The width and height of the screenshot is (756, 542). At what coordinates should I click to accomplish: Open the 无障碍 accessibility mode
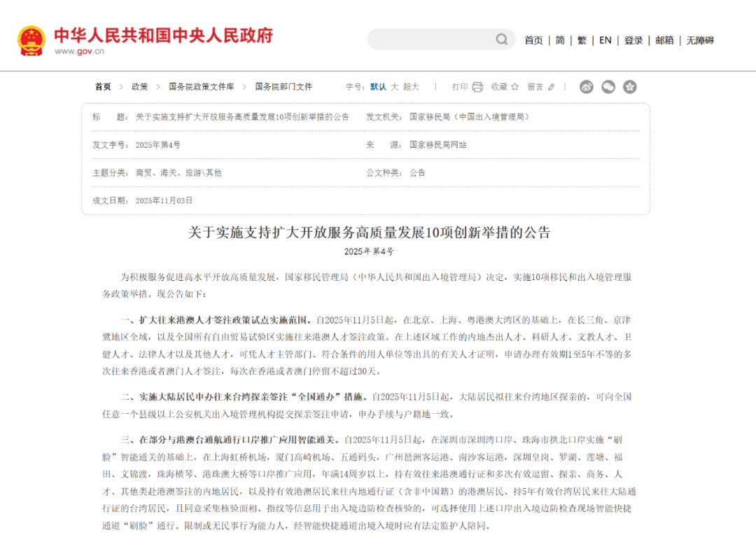pyautogui.click(x=700, y=41)
